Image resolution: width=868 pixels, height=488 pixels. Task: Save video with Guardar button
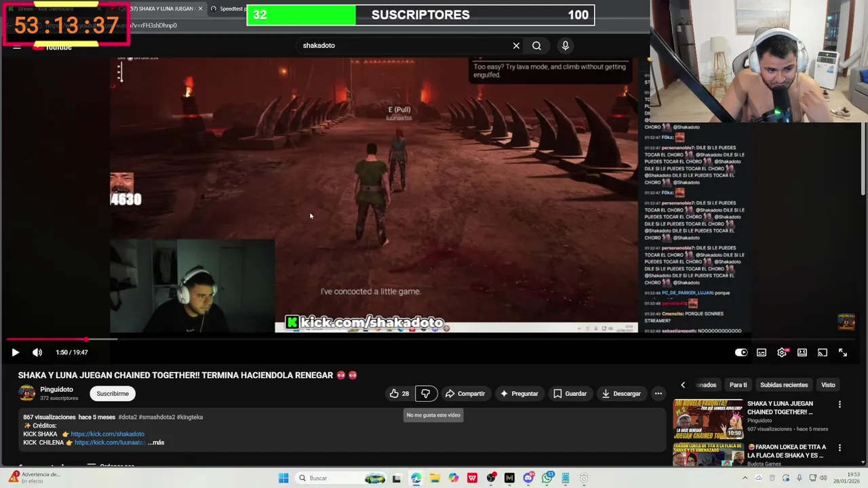tap(570, 393)
